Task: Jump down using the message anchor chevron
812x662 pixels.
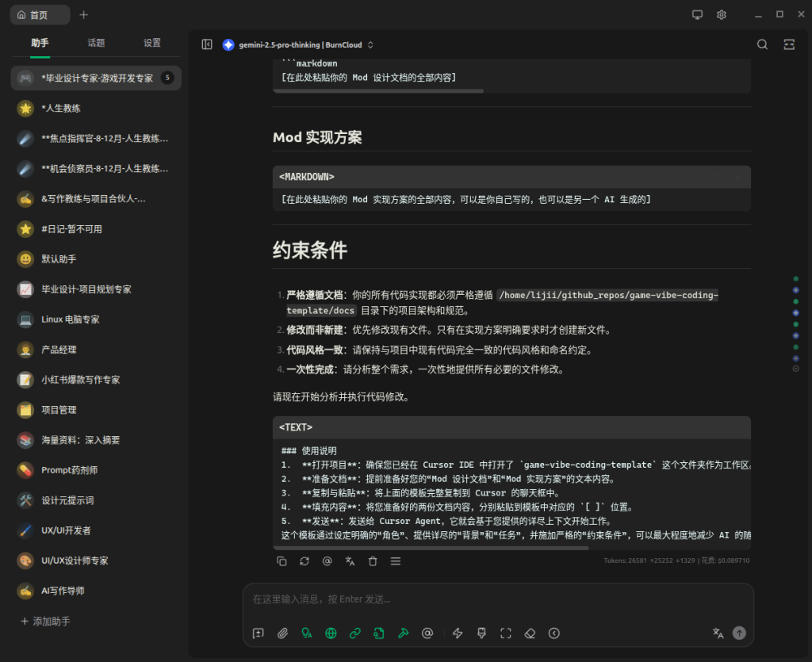Action: click(796, 369)
